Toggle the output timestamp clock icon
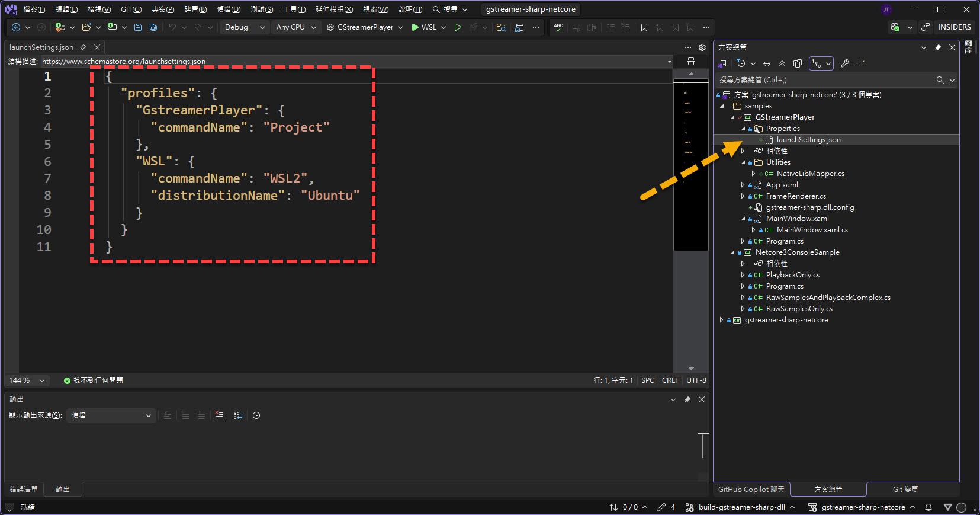Image resolution: width=980 pixels, height=515 pixels. coord(256,415)
